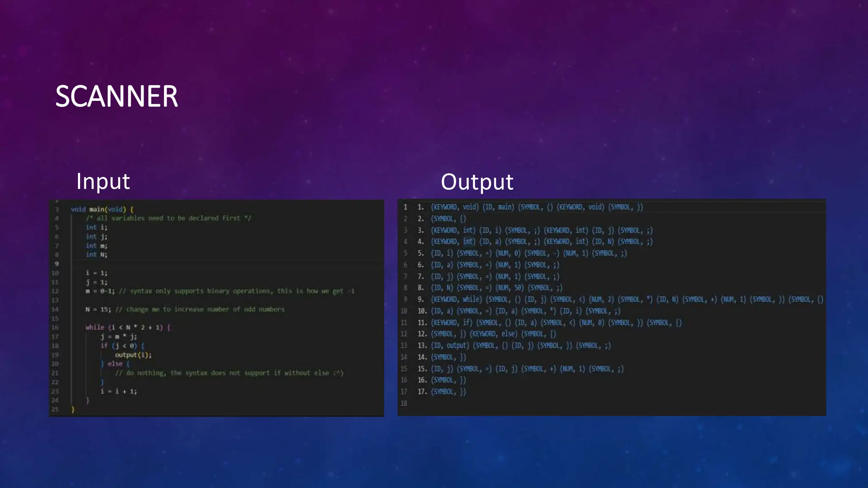Select the 'int m;' declaration line

[x=97, y=246]
